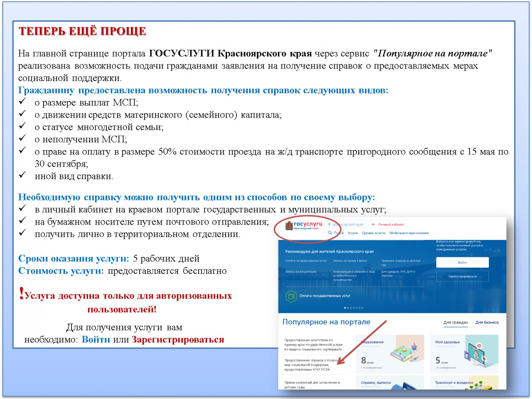Open Для граждан ЛНР, ДНР и Украины link

pyautogui.click(x=398, y=273)
